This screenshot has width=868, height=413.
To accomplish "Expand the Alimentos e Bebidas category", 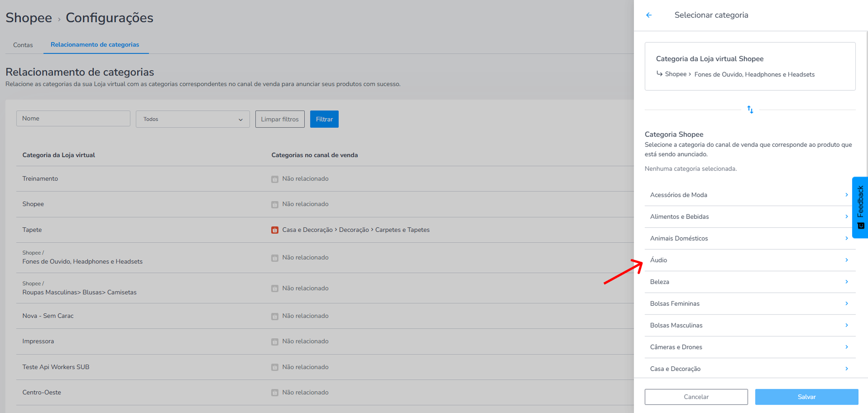I will point(750,216).
